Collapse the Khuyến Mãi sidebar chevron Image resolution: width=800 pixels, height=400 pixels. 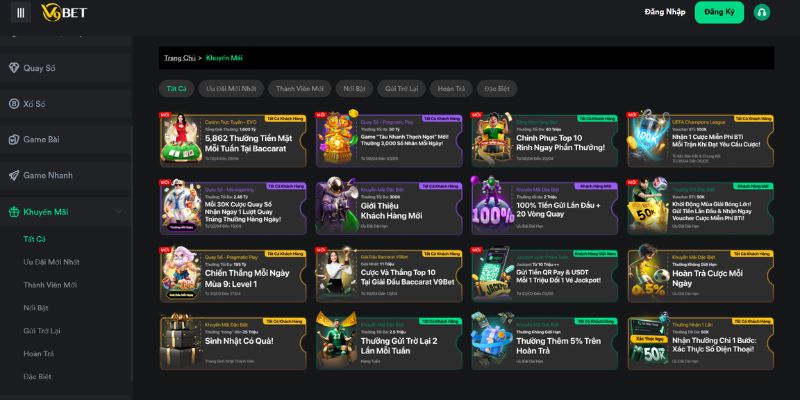[119, 212]
